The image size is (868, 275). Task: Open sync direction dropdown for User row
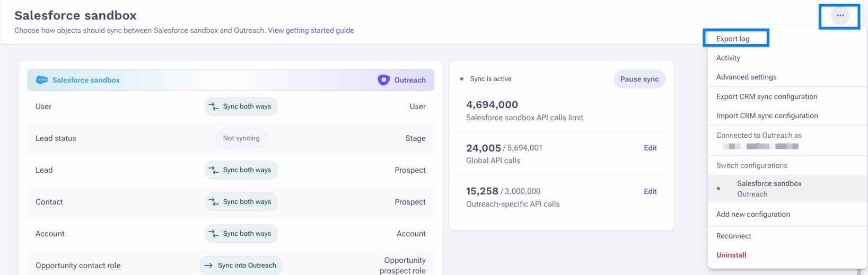pyautogui.click(x=241, y=107)
